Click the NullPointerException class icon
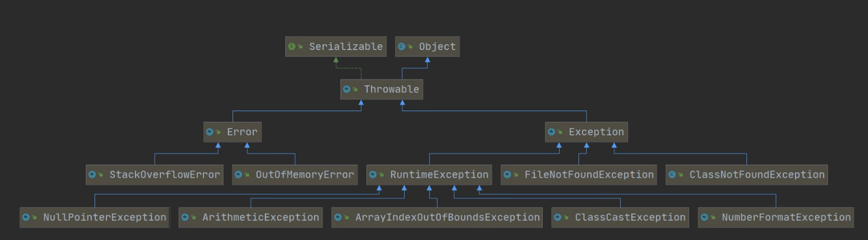 [26, 218]
